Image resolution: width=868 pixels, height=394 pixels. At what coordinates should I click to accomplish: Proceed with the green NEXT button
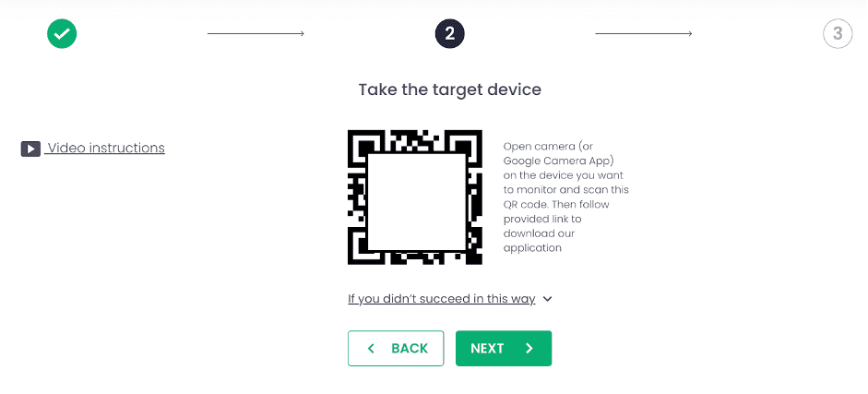pos(504,348)
